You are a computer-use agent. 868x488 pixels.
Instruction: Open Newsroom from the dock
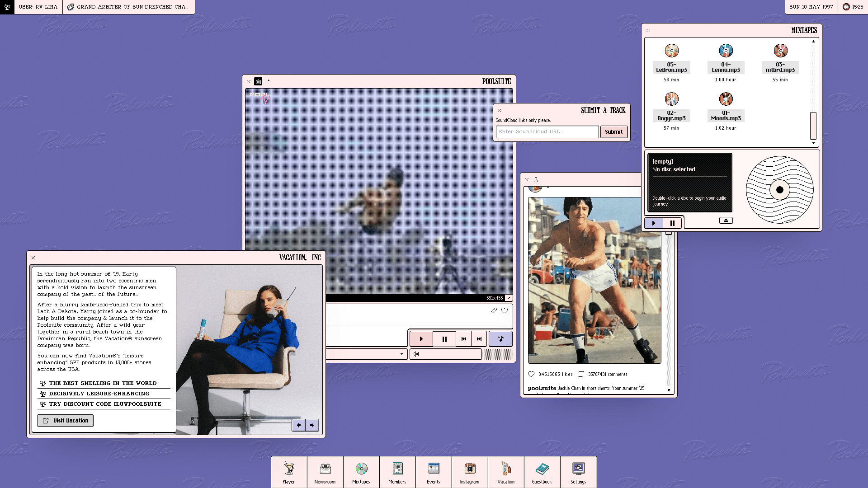coord(325,473)
